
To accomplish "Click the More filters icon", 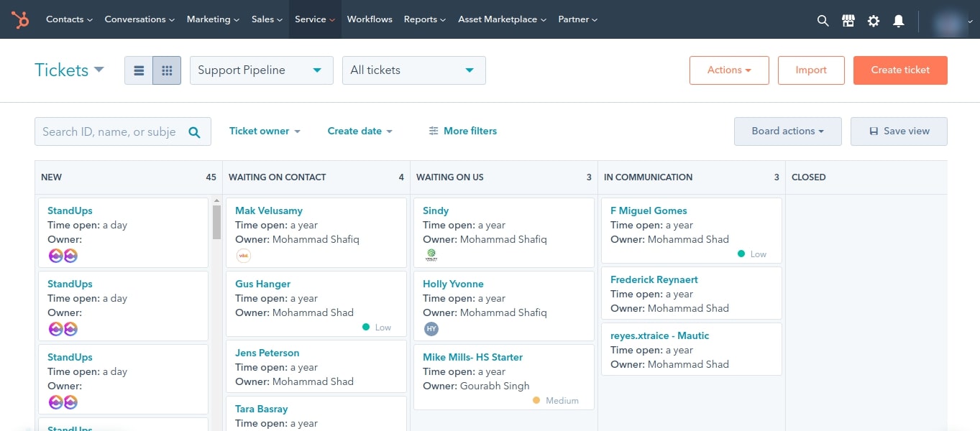I will pyautogui.click(x=433, y=131).
